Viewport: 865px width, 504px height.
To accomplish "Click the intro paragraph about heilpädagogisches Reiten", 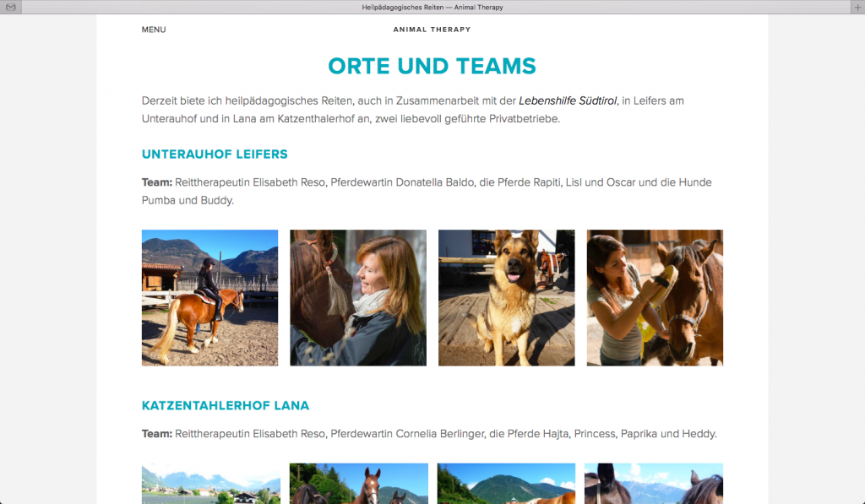I will (412, 110).
